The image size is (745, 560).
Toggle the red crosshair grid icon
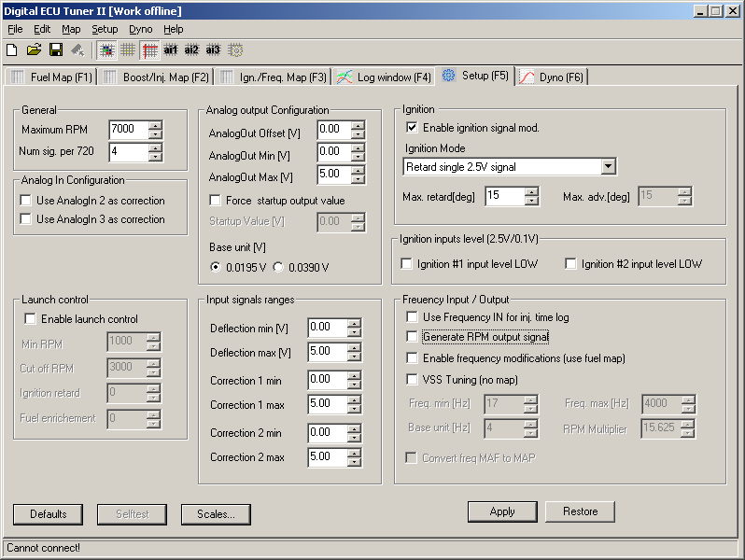(x=149, y=49)
